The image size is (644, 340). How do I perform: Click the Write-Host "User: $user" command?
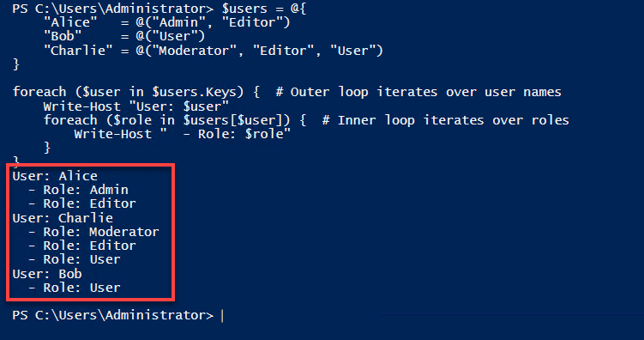tap(136, 106)
